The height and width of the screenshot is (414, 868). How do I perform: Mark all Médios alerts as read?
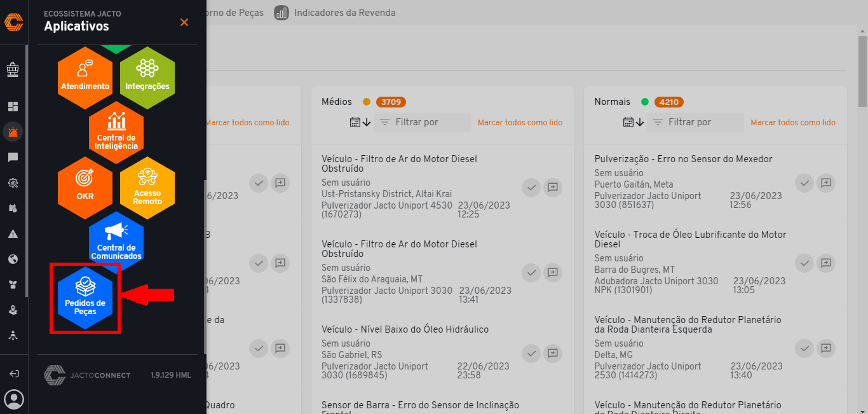pos(520,122)
